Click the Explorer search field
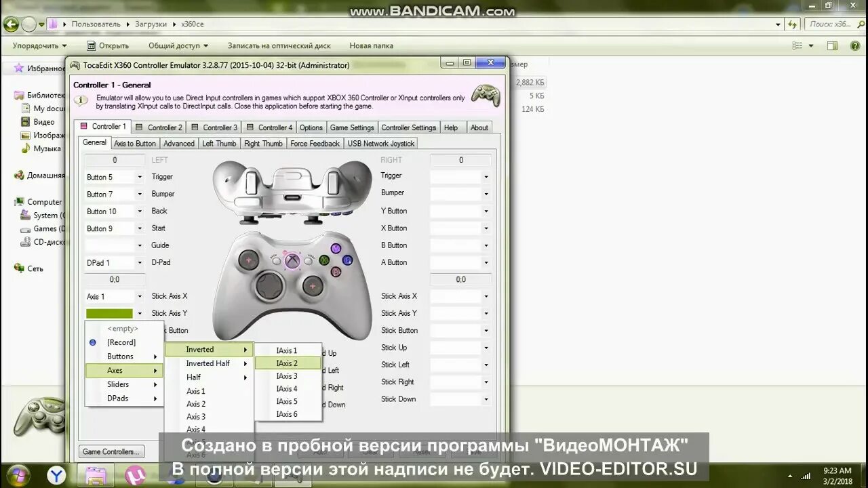This screenshot has height=488, width=868. pos(834,24)
